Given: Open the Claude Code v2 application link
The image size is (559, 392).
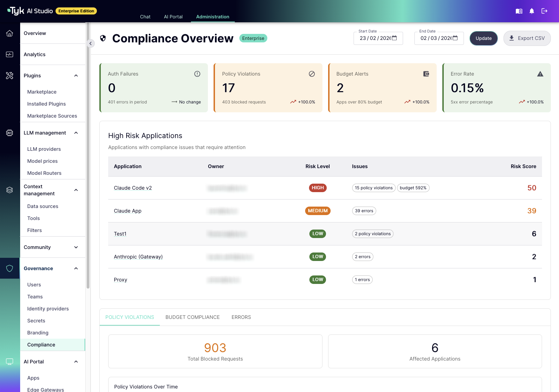Looking at the screenshot, I should tap(133, 188).
